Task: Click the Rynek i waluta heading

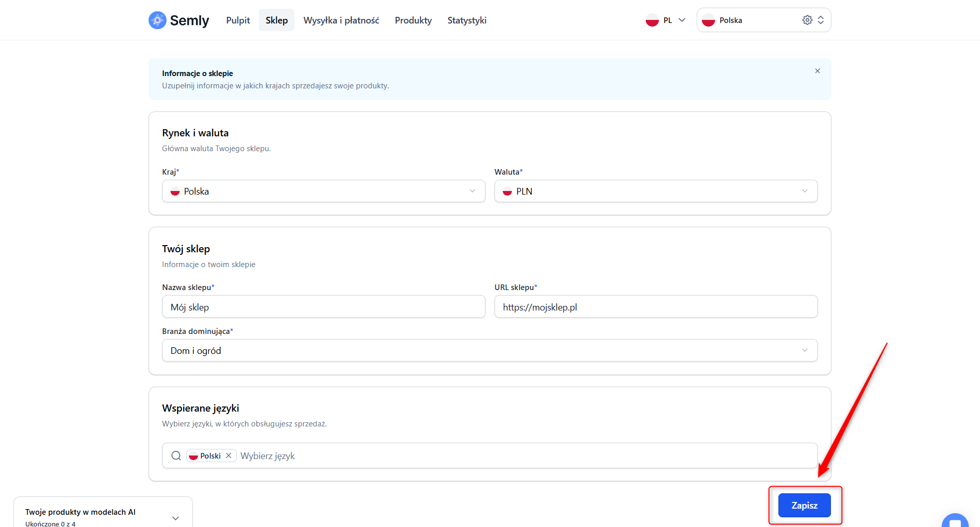Action: [x=195, y=133]
